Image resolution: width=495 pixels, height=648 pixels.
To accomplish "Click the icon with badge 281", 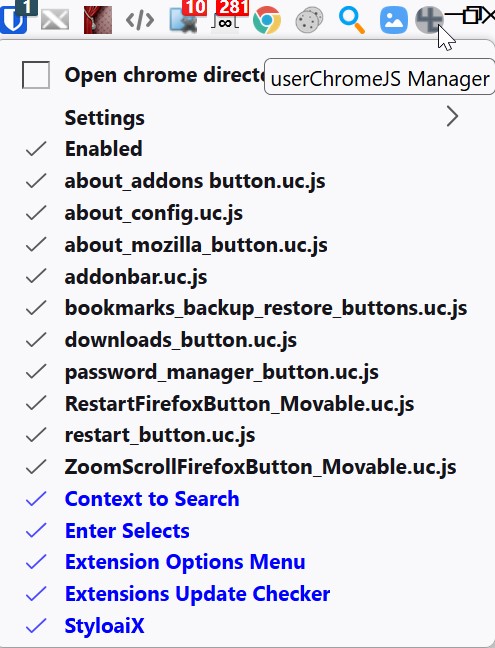I will coord(225,19).
